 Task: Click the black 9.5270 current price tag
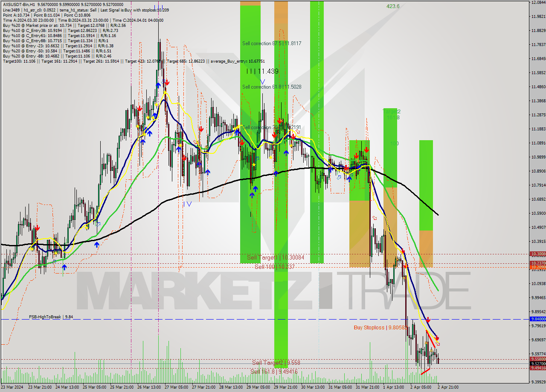pyautogui.click(x=537, y=363)
